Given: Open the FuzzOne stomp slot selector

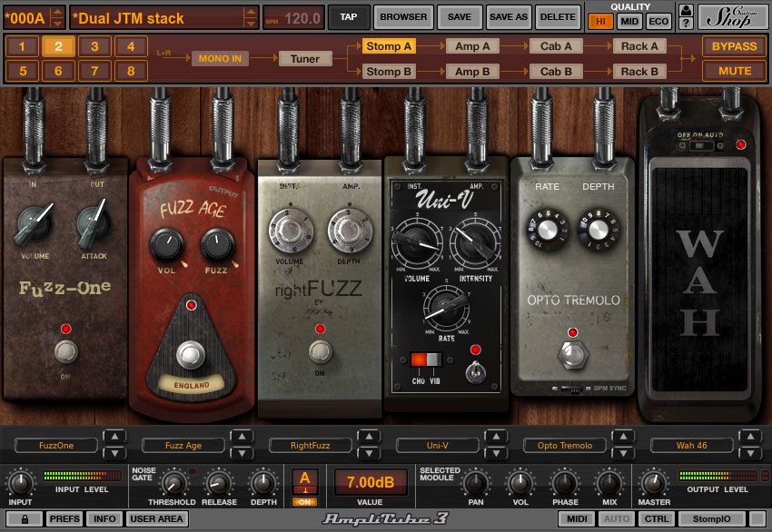Looking at the screenshot, I should (x=56, y=446).
